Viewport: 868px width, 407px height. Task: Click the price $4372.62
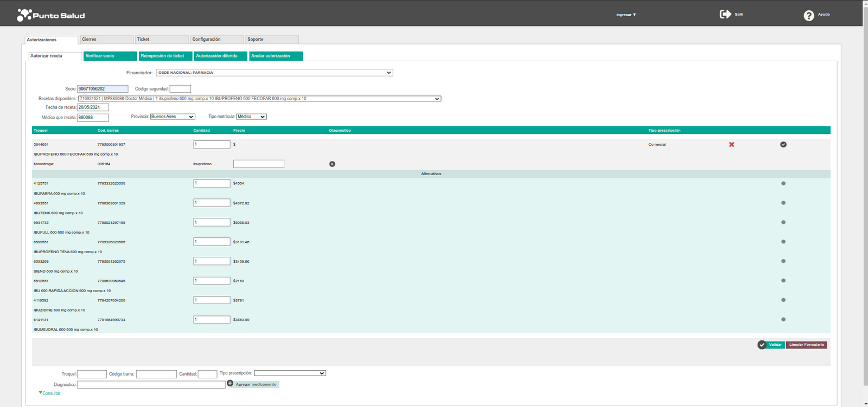coord(241,203)
